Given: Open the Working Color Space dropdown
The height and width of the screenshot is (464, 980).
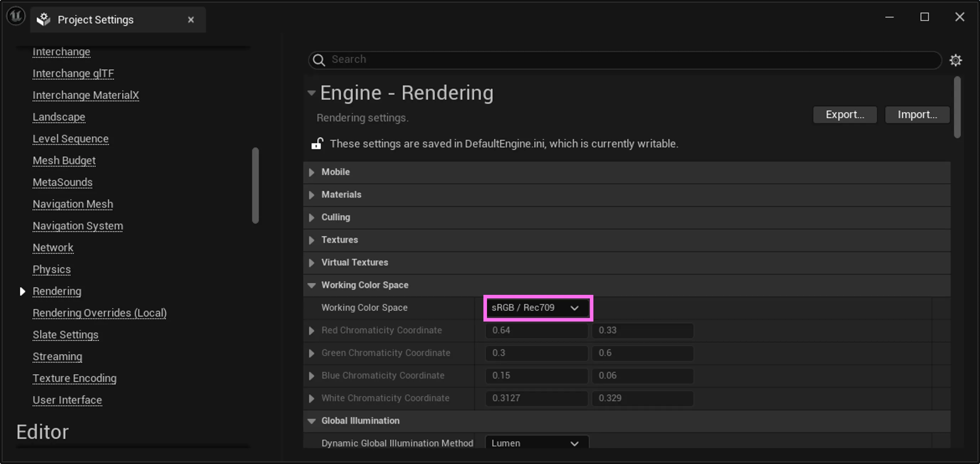Looking at the screenshot, I should point(537,308).
